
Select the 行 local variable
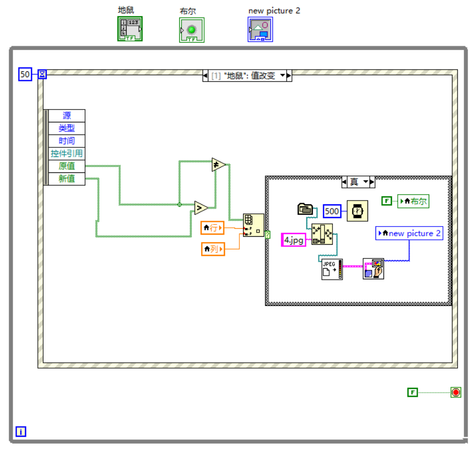coord(213,228)
